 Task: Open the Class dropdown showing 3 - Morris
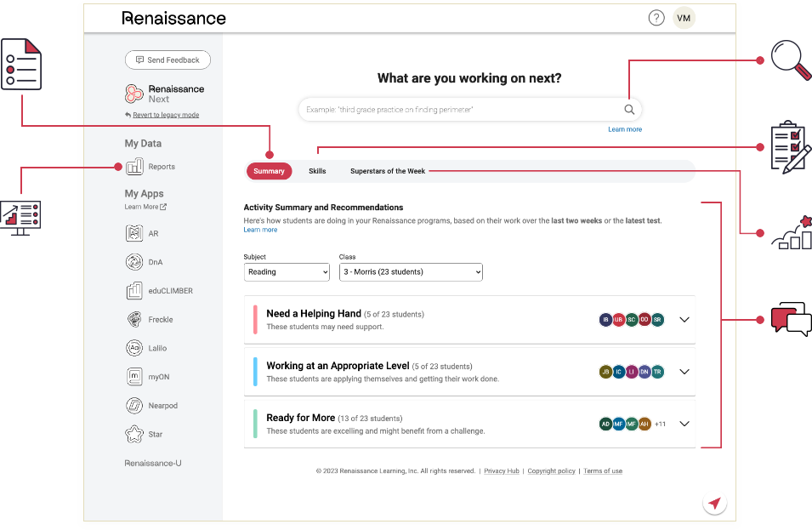point(411,272)
